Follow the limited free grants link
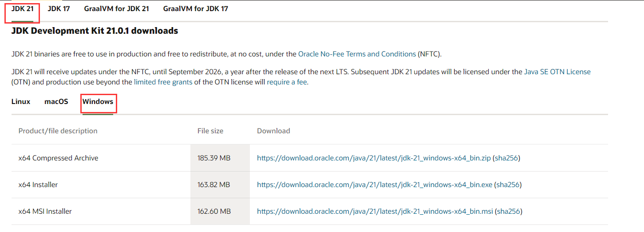The width and height of the screenshot is (644, 232). [x=163, y=82]
